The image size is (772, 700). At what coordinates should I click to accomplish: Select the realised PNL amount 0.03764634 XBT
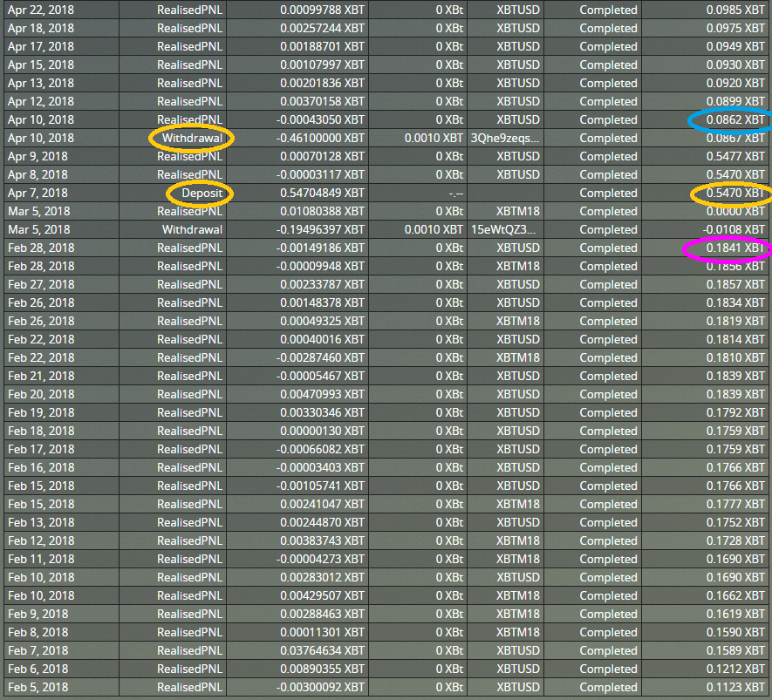coord(322,650)
